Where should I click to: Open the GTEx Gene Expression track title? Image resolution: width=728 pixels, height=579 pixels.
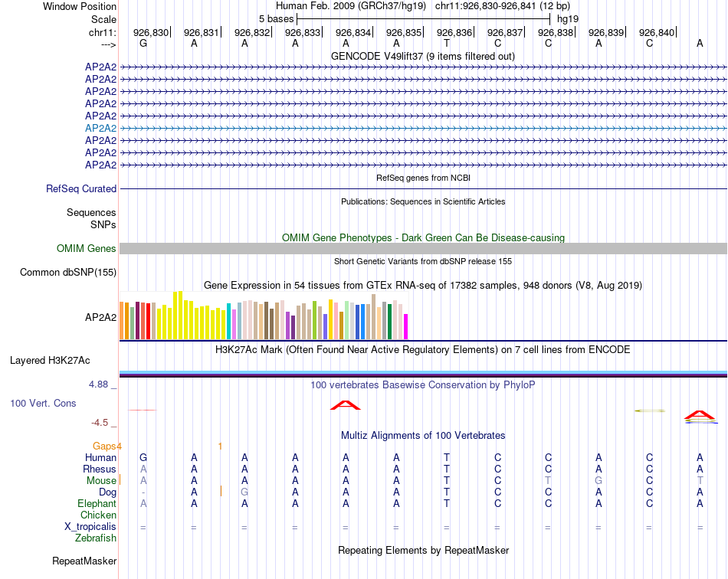click(423, 286)
